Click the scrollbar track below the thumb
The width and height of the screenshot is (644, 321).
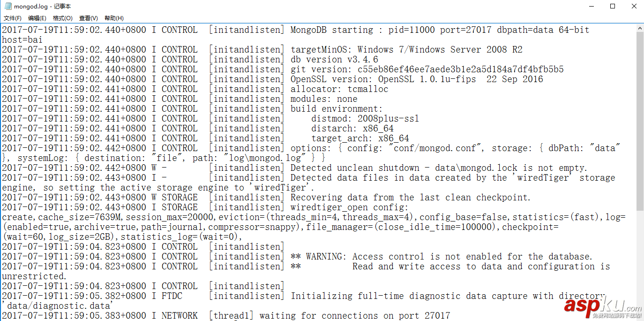click(640, 263)
